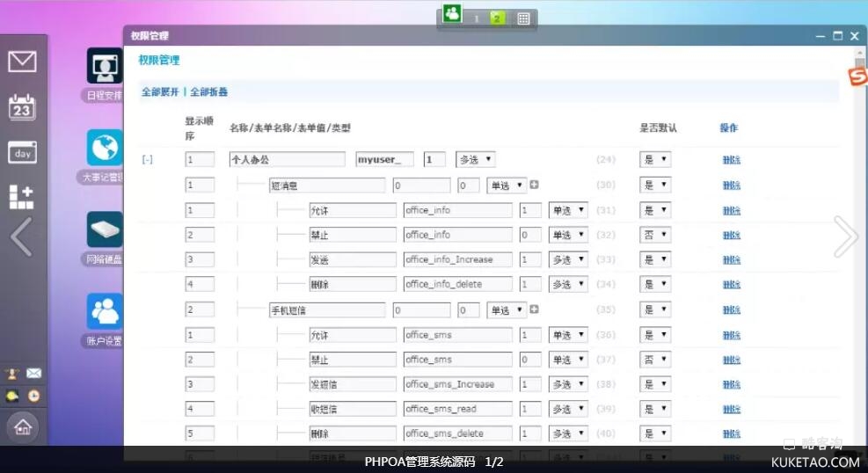Click 删除 link for 短消息 row
The image size is (868, 473).
coord(732,186)
